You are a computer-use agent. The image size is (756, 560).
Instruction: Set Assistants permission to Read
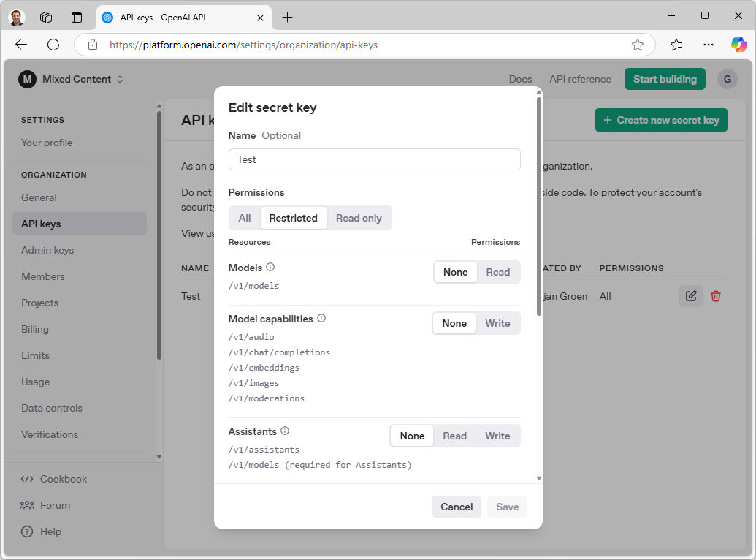pyautogui.click(x=454, y=436)
